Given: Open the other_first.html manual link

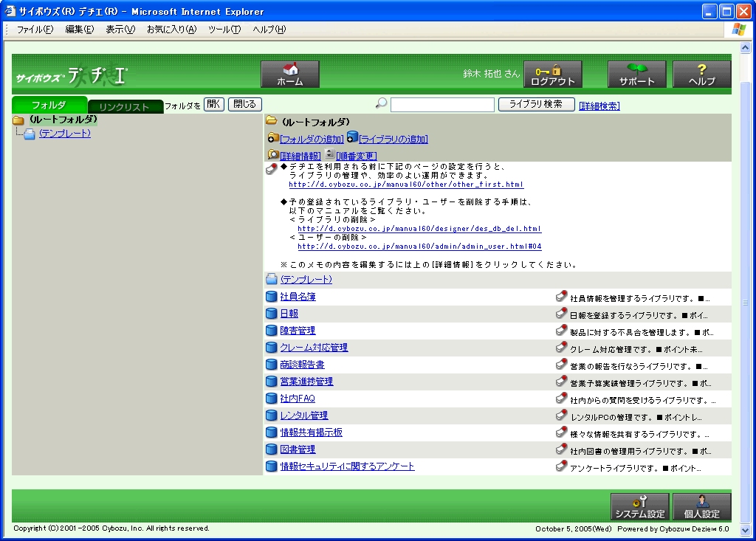Looking at the screenshot, I should tap(407, 185).
